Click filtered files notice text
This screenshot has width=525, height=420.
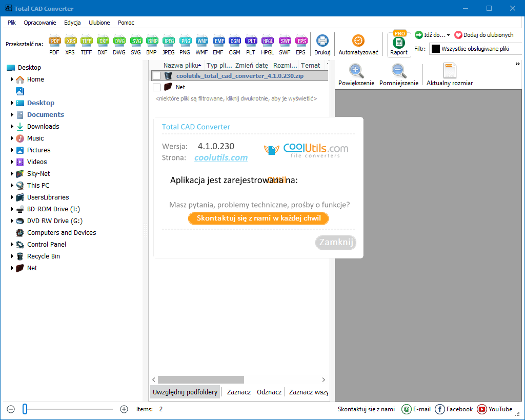236,98
